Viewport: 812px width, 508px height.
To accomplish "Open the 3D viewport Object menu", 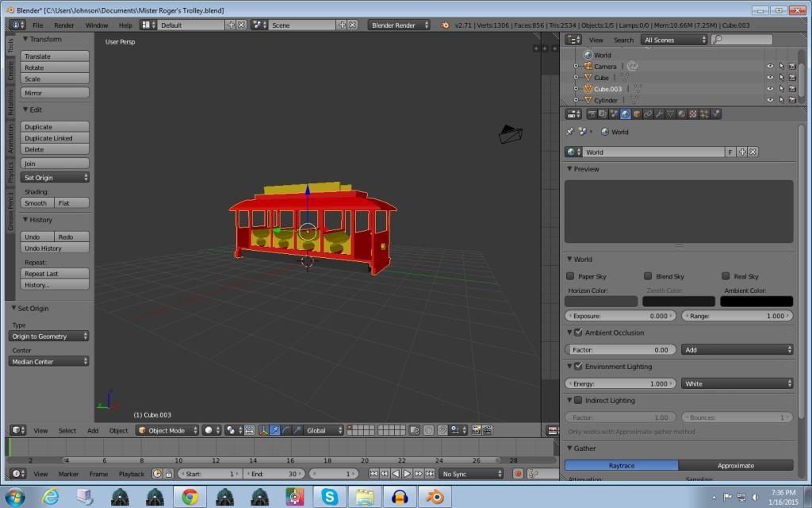I will (119, 430).
